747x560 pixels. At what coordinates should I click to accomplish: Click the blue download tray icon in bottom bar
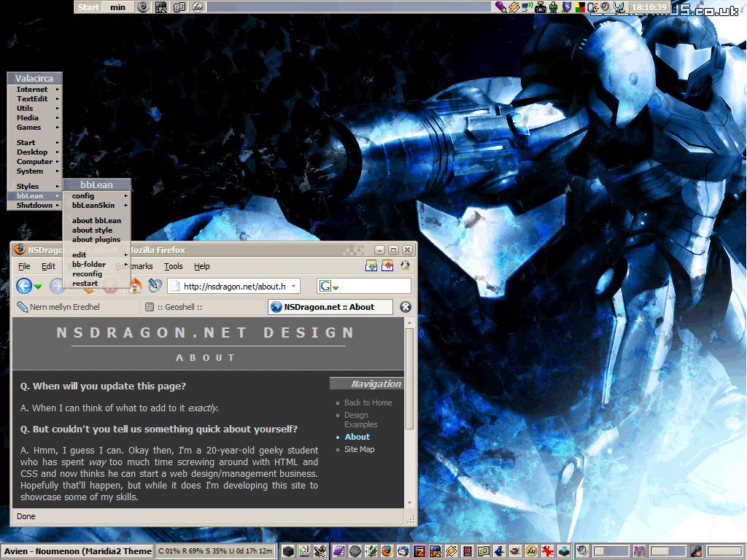[564, 551]
